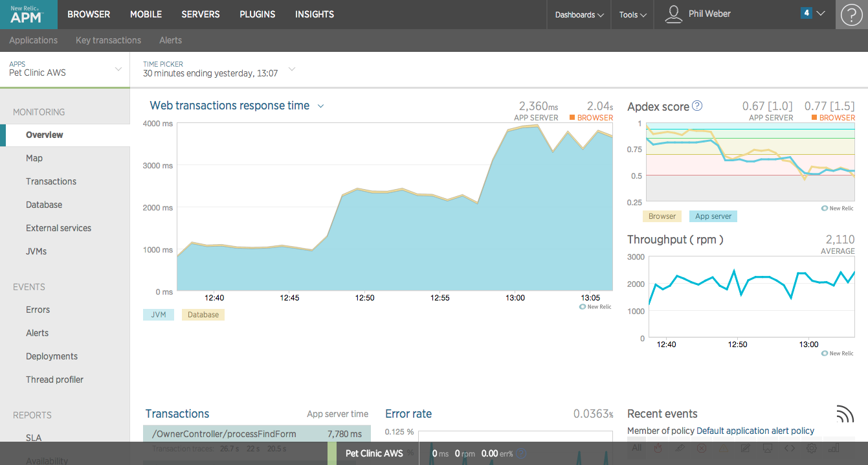The width and height of the screenshot is (868, 465).
Task: Open /OwnerController/processFindForm transaction row
Action: 257,434
